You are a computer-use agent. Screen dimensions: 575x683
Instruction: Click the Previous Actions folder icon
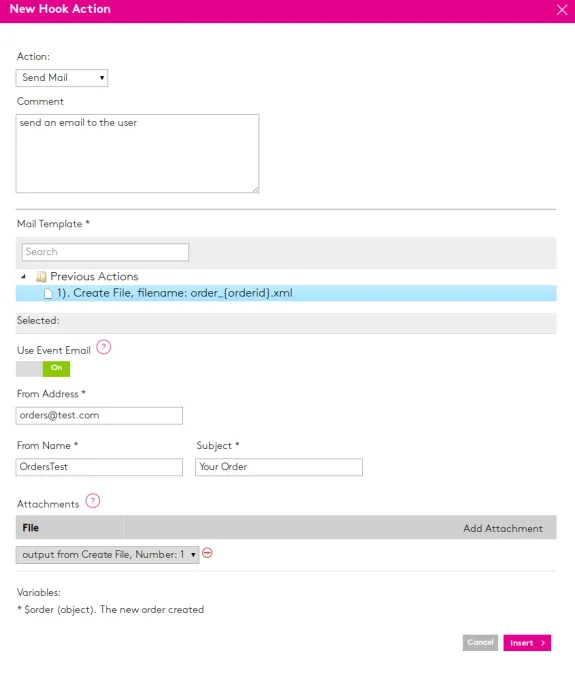[41, 277]
